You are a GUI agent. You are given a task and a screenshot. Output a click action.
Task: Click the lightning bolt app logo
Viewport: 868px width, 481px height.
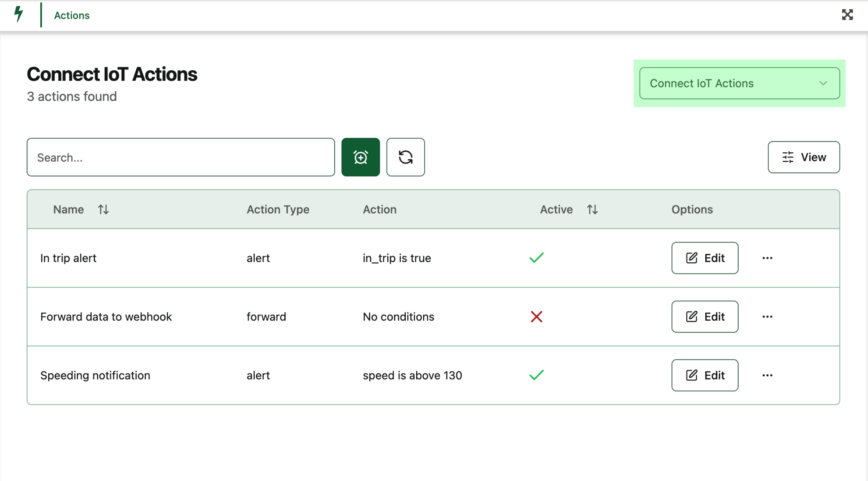click(x=18, y=15)
